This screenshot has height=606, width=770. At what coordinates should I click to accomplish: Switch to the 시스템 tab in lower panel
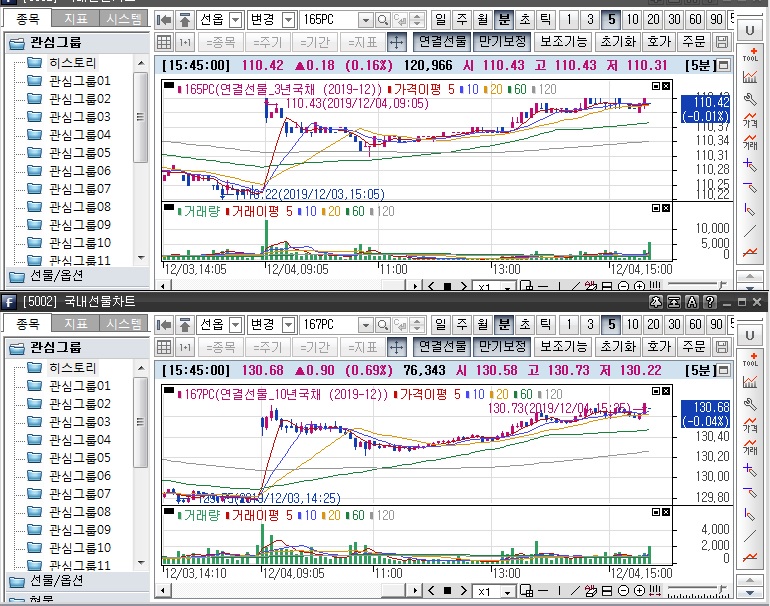click(124, 324)
